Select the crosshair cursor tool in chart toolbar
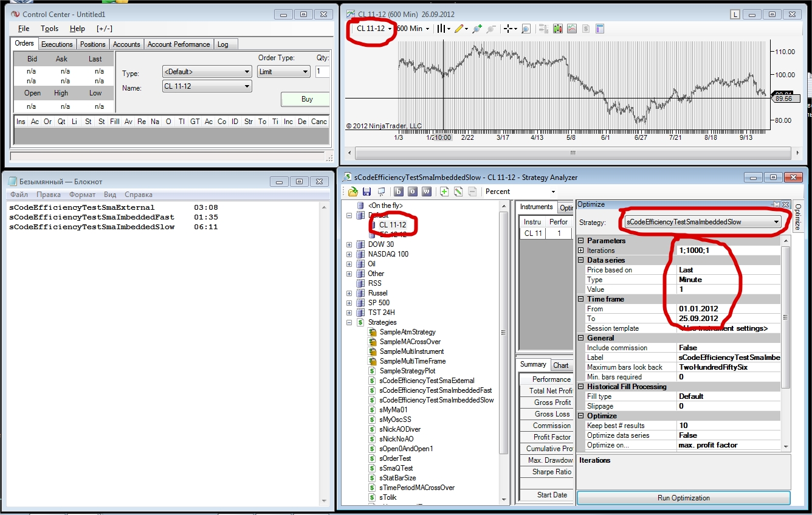 pos(509,29)
